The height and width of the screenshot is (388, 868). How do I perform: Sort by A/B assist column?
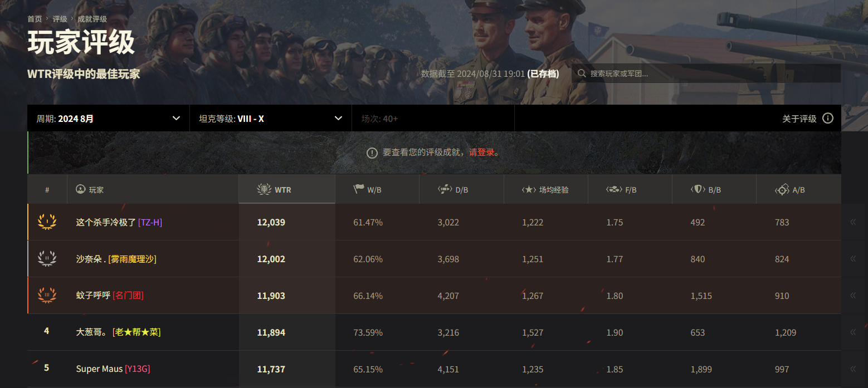pos(798,190)
